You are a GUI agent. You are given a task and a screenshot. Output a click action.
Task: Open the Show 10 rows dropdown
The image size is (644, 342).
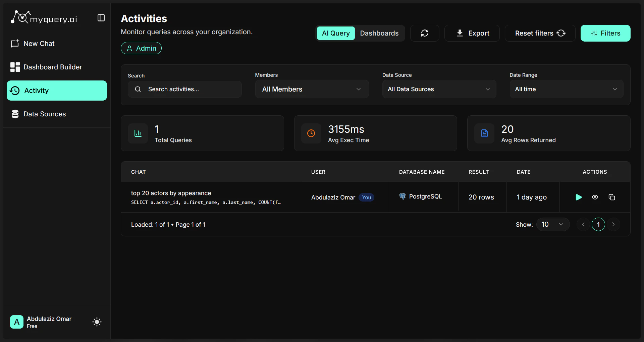553,224
